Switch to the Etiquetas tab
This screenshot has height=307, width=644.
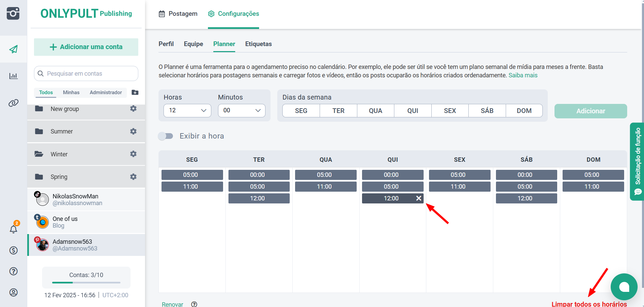click(x=258, y=44)
